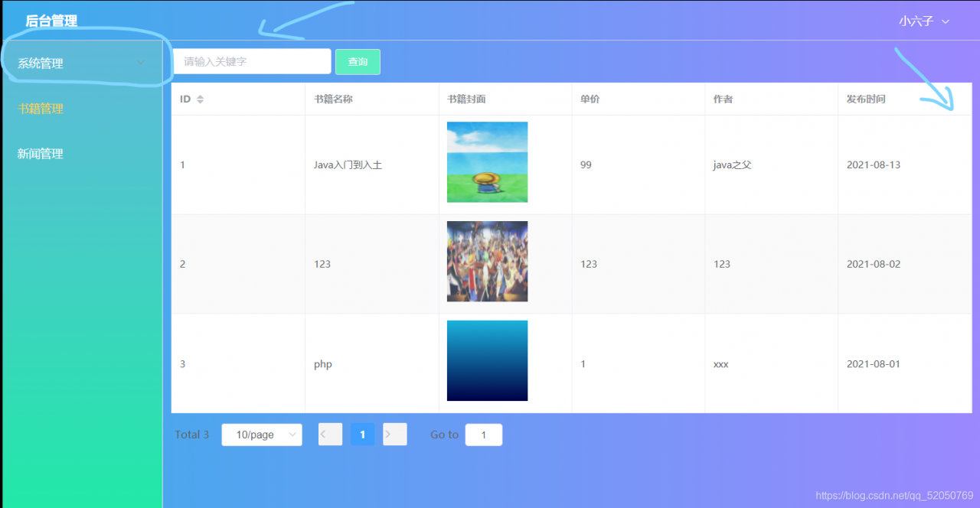Select 书籍管理 in the sidebar
Viewport: 980px width, 508px height.
pyautogui.click(x=40, y=109)
